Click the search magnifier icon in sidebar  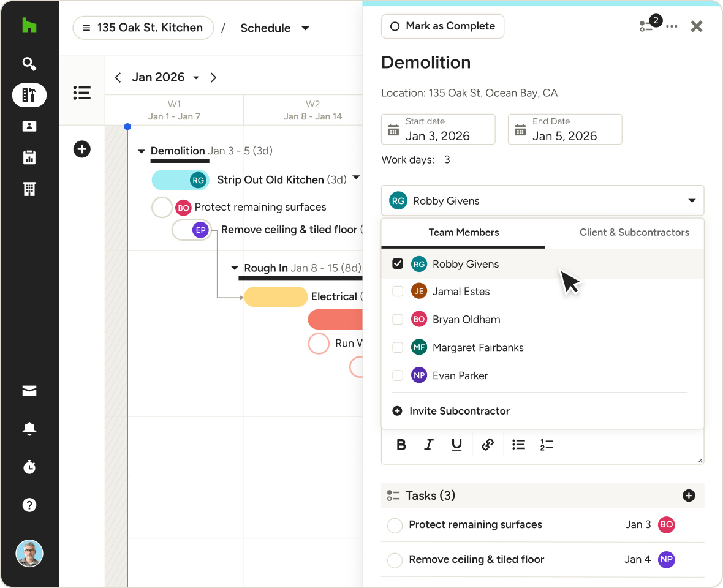tap(29, 64)
